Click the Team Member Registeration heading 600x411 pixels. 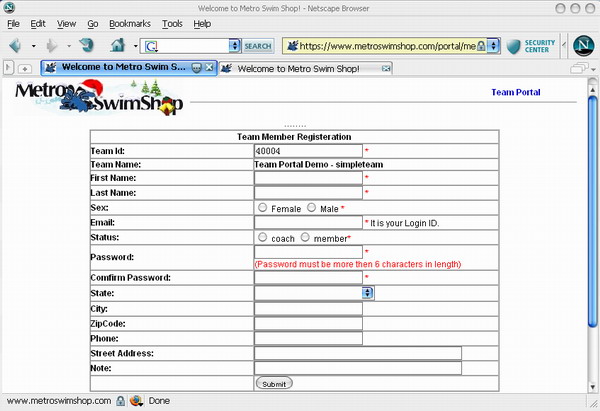click(294, 137)
